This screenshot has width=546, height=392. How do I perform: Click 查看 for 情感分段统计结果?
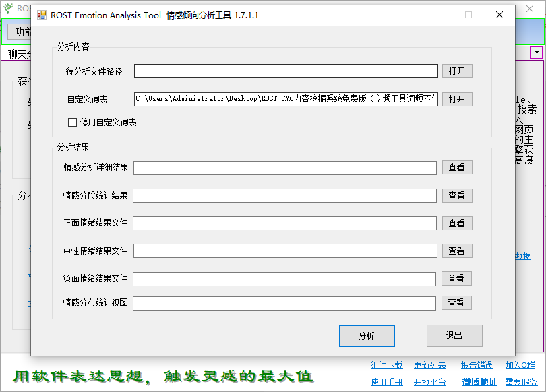click(x=456, y=195)
